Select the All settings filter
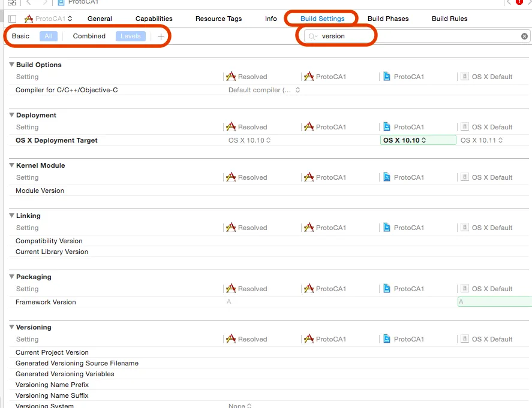 [x=49, y=36]
